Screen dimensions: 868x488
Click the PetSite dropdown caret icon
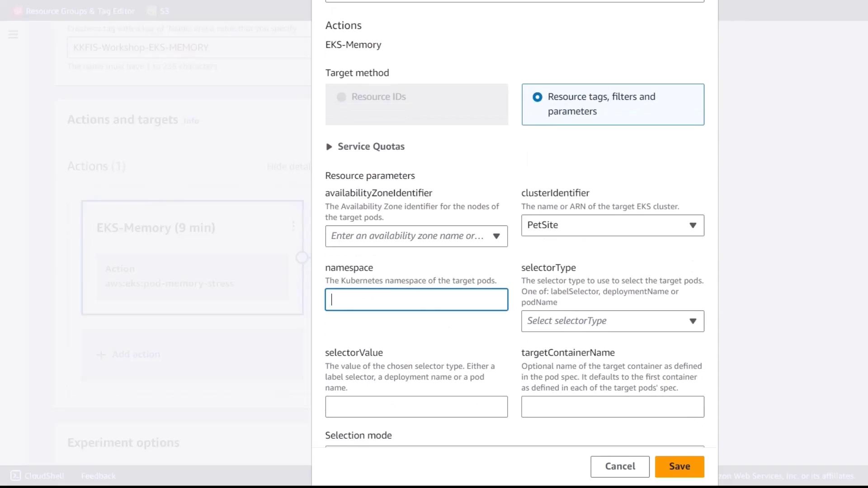693,225
